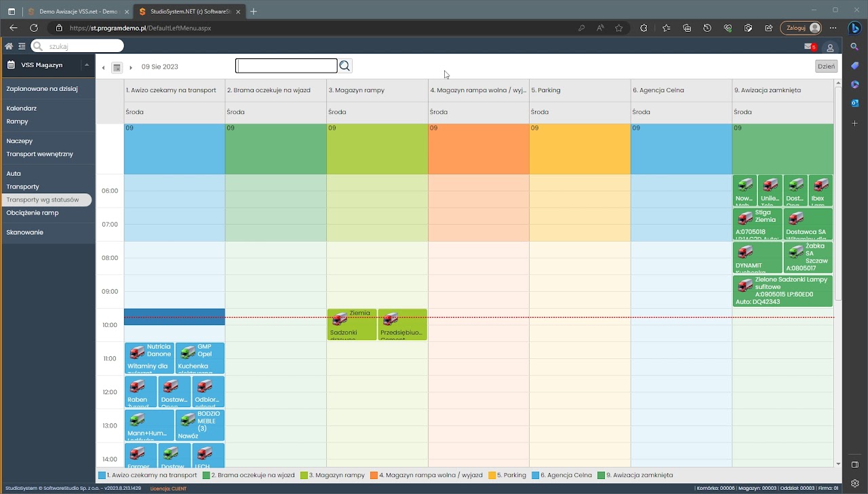Click the Dzień view button
This screenshot has height=494, width=868.
[x=826, y=66]
